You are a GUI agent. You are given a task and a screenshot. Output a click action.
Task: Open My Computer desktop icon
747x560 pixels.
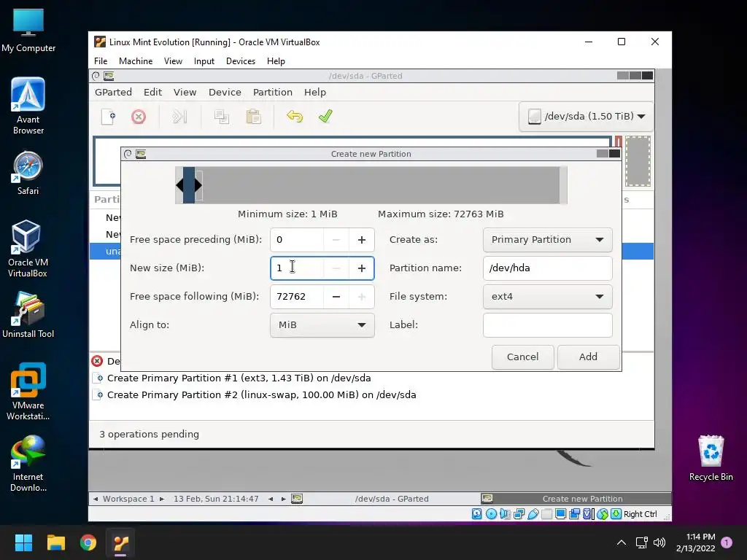pos(28,29)
